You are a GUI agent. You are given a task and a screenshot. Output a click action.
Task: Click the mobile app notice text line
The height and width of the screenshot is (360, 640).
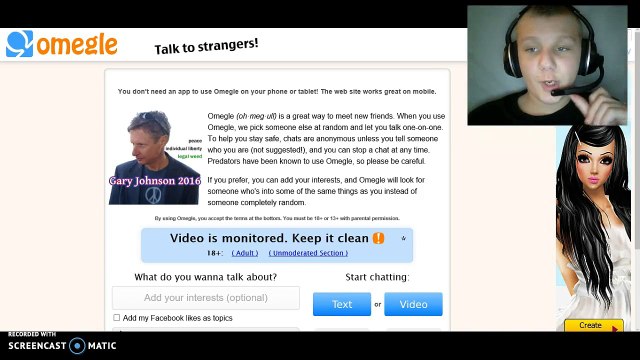(277, 91)
